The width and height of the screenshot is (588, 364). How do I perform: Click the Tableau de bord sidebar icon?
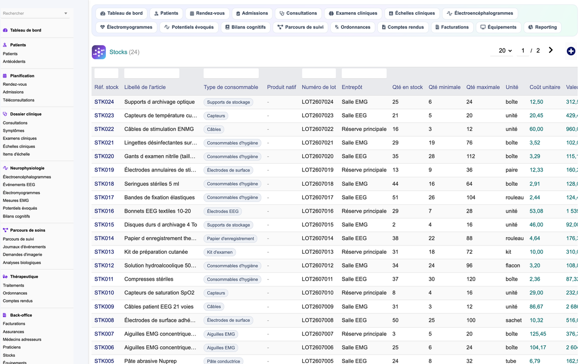pos(5,30)
